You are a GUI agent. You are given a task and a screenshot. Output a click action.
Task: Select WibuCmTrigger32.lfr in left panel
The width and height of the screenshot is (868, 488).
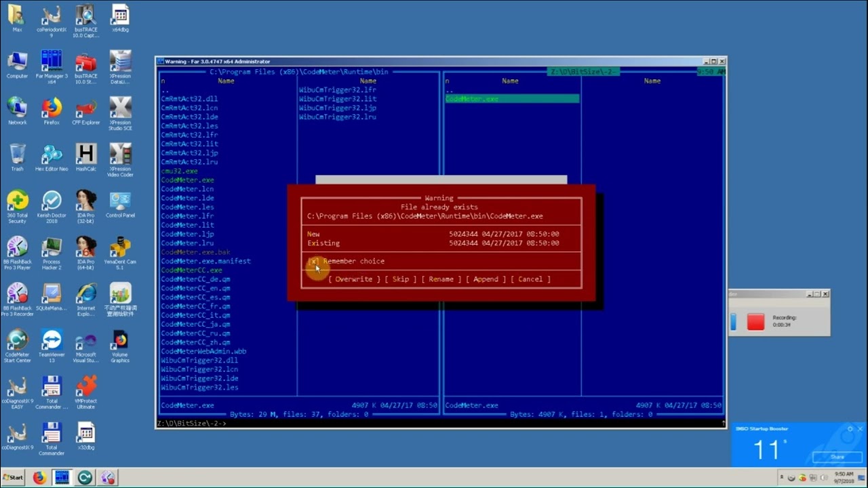pos(338,90)
